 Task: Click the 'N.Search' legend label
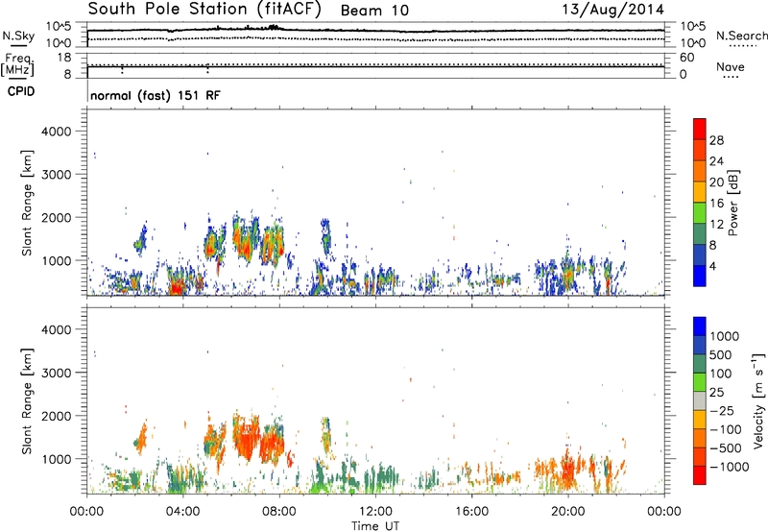(741, 36)
